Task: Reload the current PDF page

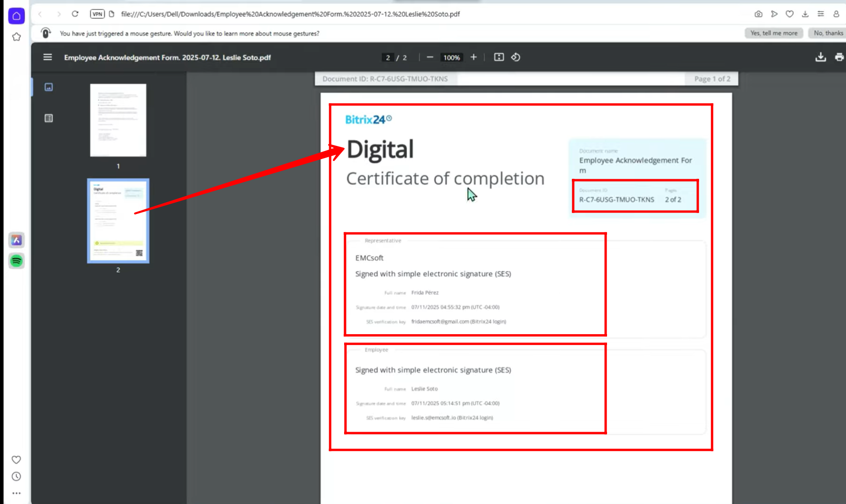Action: (x=75, y=14)
